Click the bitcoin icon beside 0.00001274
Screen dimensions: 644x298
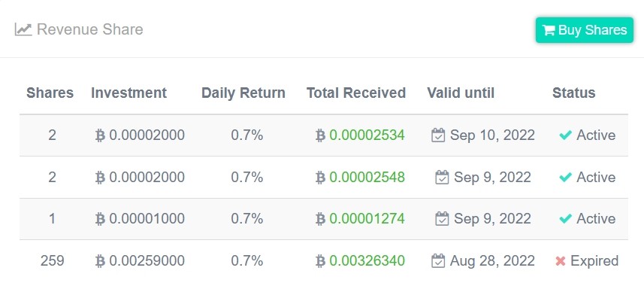pyautogui.click(x=320, y=219)
